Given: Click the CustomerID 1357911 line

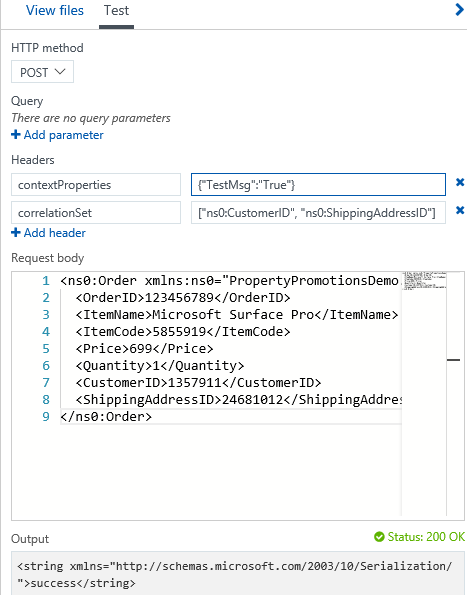Looking at the screenshot, I should point(198,382).
